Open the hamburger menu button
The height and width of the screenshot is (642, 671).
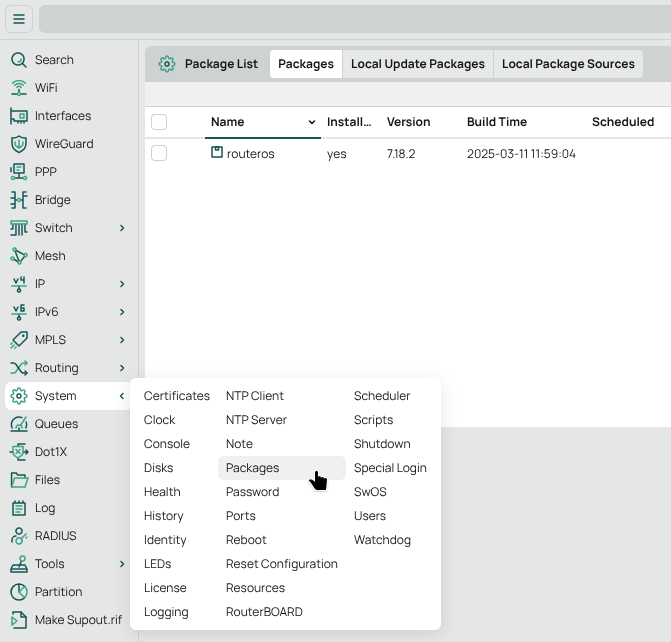coord(19,19)
